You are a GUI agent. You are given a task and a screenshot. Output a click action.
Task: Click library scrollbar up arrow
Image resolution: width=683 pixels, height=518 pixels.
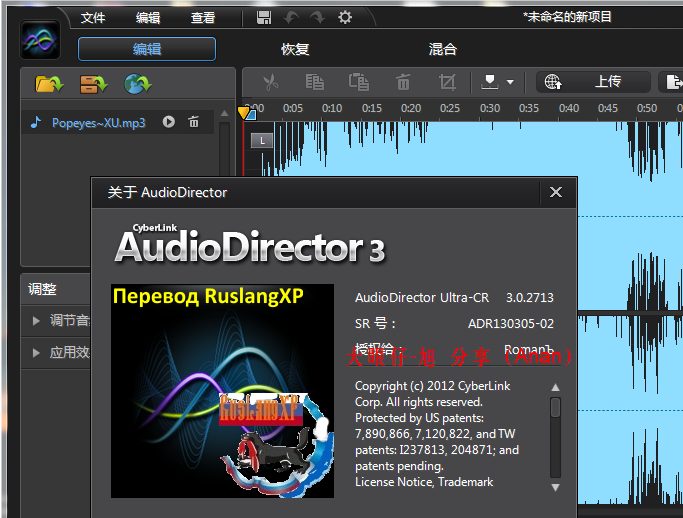click(224, 114)
